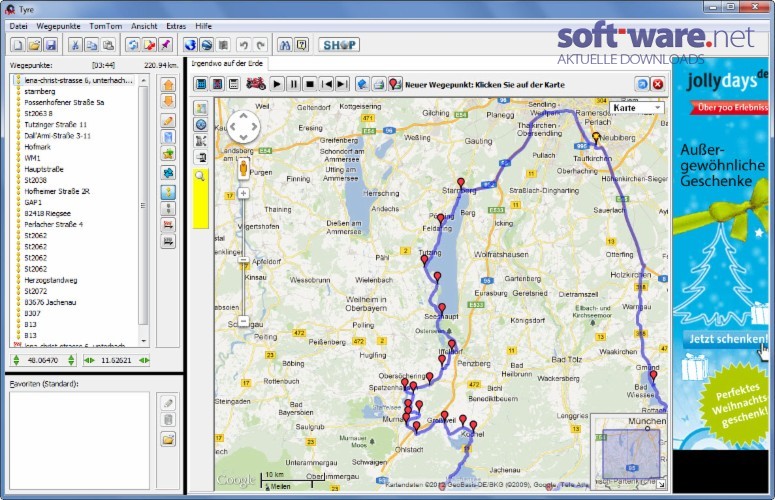The height and width of the screenshot is (500, 775).
Task: Open the Karte map type dropdown
Action: [x=637, y=108]
